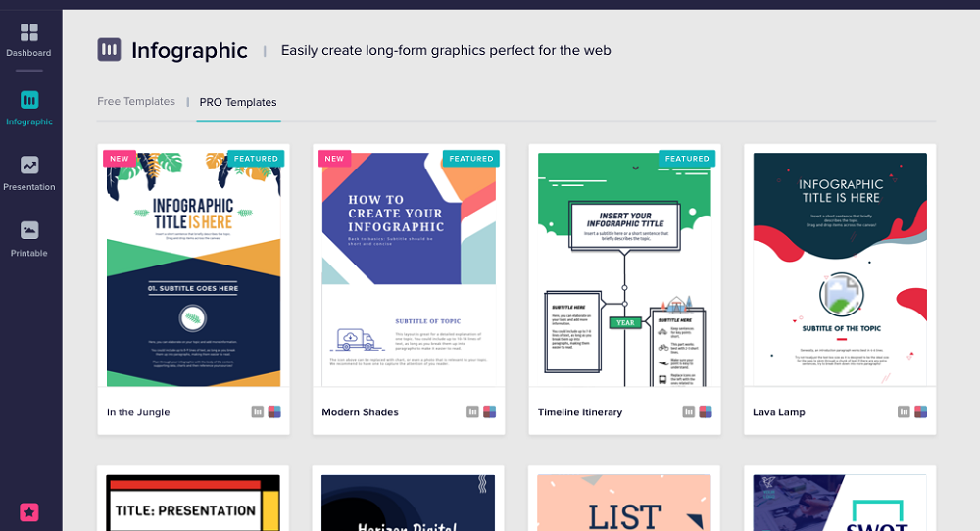Select the PRO Templates tab
Image resolution: width=980 pixels, height=531 pixels.
pyautogui.click(x=238, y=102)
